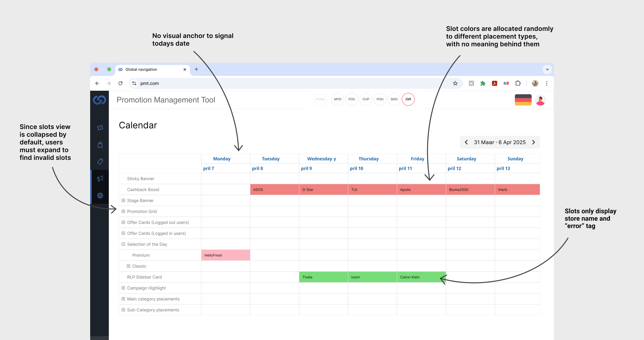Select the SHO portal chip
This screenshot has height=340, width=644.
click(394, 99)
